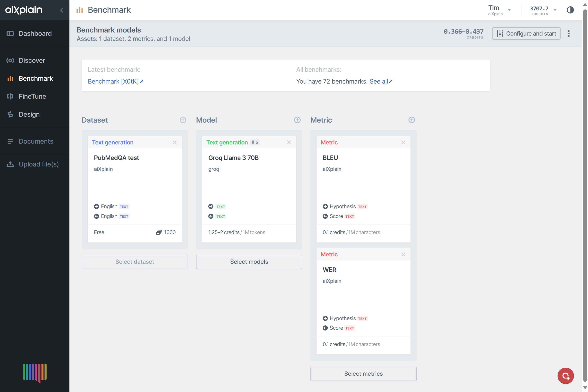Screen dimensions: 588x392
Task: Open Documents from the sidebar
Action: 35,141
